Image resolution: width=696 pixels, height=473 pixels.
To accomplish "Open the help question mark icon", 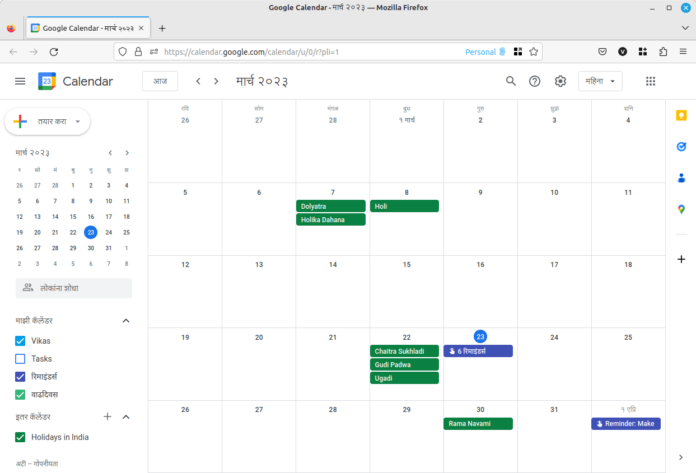I will pos(534,81).
